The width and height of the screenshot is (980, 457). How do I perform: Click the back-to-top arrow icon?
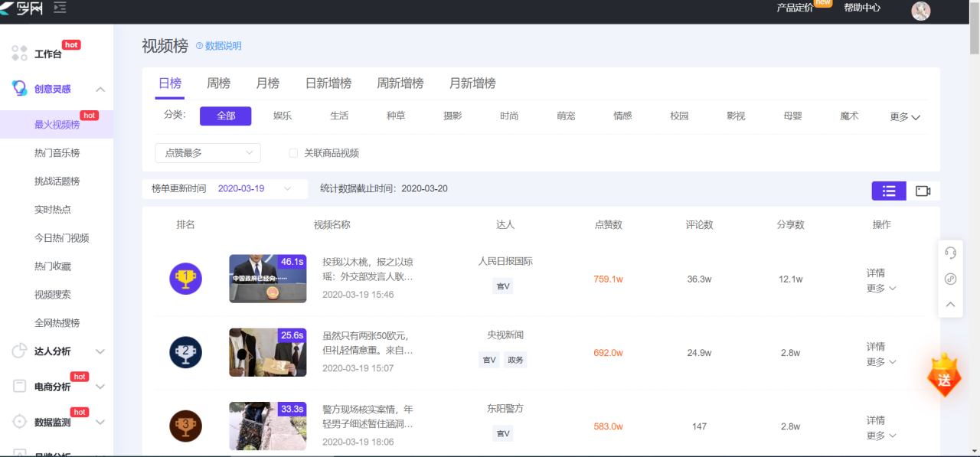click(x=950, y=305)
